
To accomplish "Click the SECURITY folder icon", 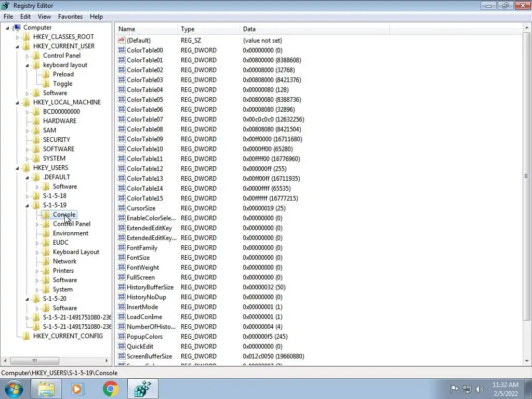I will click(36, 139).
